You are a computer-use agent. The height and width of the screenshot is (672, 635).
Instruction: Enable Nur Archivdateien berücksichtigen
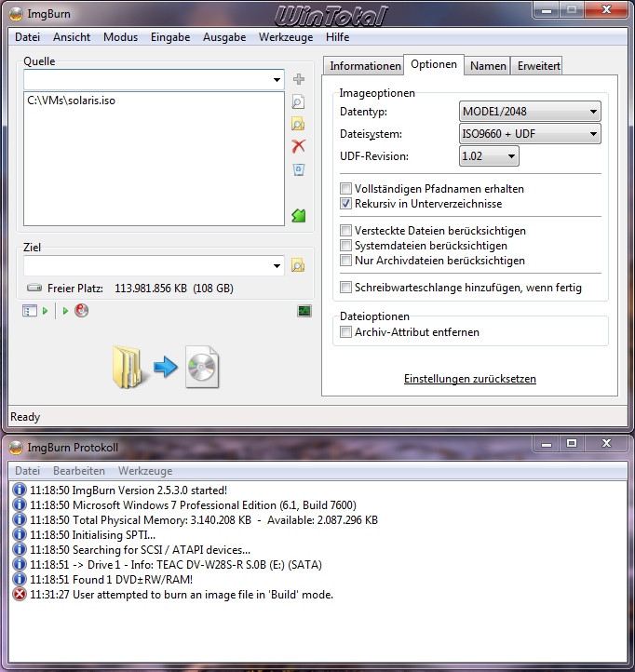click(x=345, y=260)
